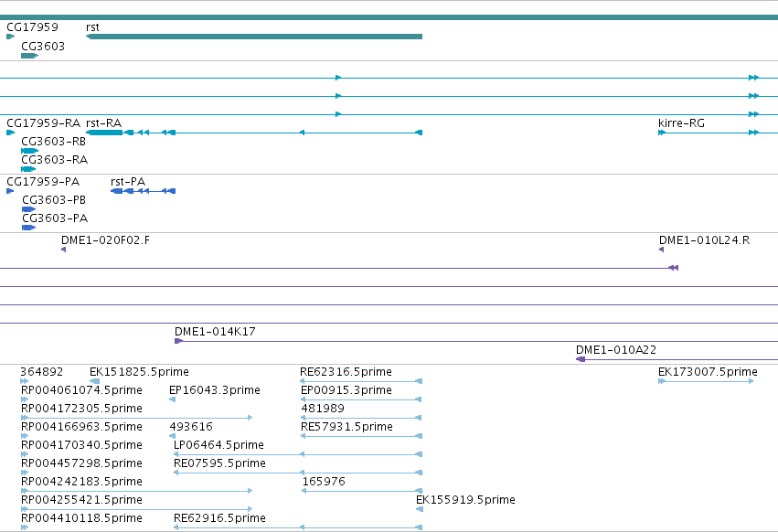
Task: Select the RP004170340.5prime EST label
Action: tap(81, 445)
